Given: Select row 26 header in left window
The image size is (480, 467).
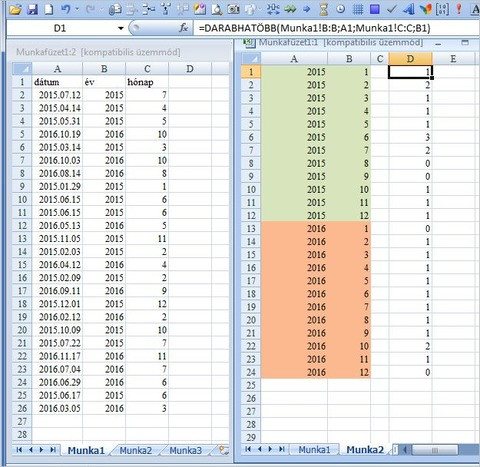Looking at the screenshot, I should pyautogui.click(x=22, y=408).
